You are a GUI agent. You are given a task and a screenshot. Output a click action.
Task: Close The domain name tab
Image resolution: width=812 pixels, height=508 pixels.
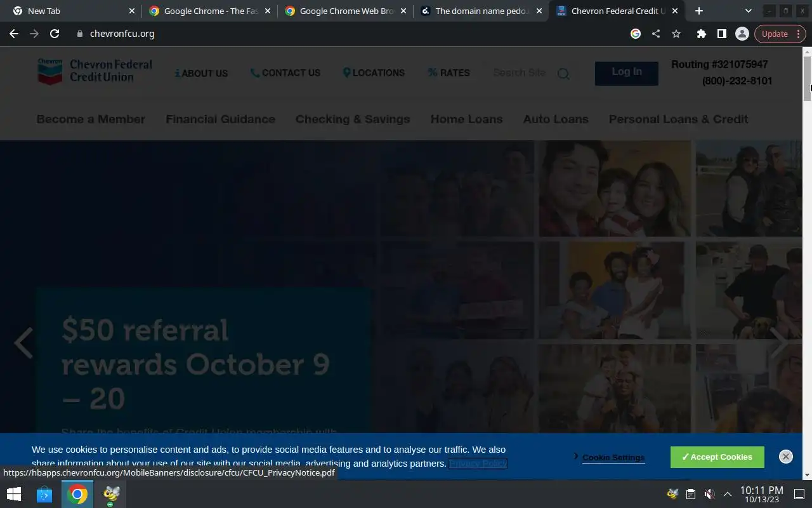pos(539,11)
